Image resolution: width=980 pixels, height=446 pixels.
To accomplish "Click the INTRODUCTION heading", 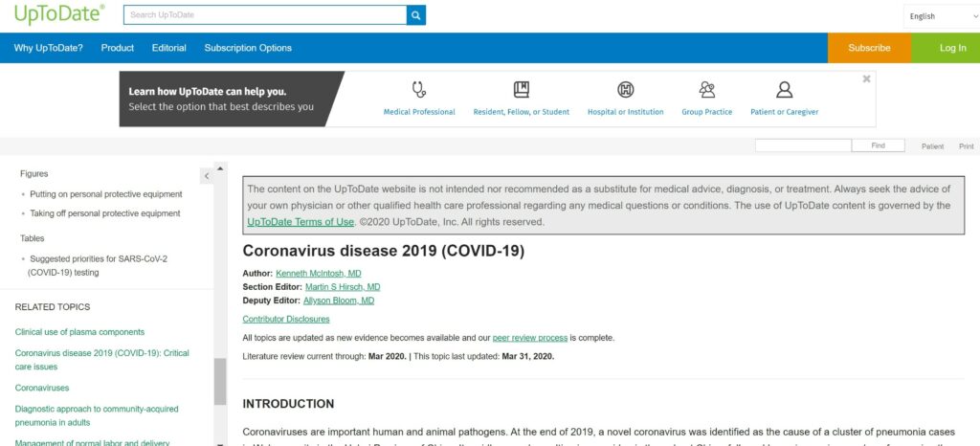I will (288, 404).
